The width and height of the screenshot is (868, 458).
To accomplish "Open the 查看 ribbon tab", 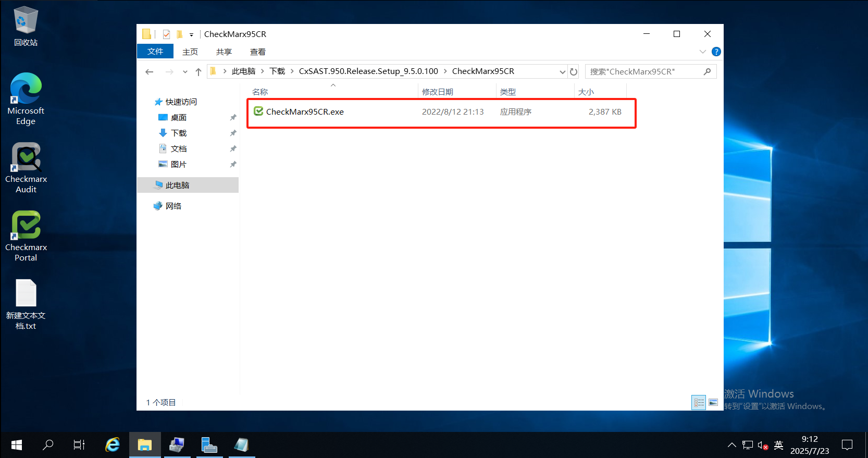I will click(x=258, y=52).
